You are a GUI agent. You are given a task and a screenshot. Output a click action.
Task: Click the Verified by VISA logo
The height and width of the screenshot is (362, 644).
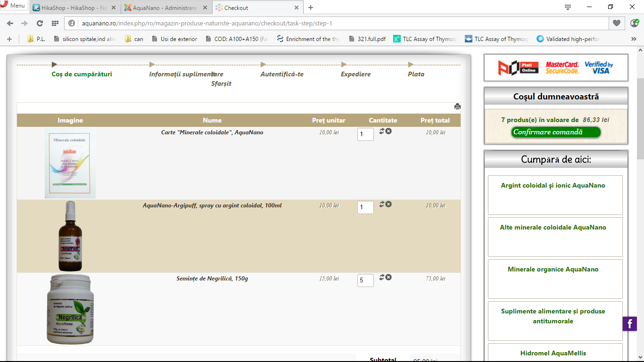click(x=599, y=68)
